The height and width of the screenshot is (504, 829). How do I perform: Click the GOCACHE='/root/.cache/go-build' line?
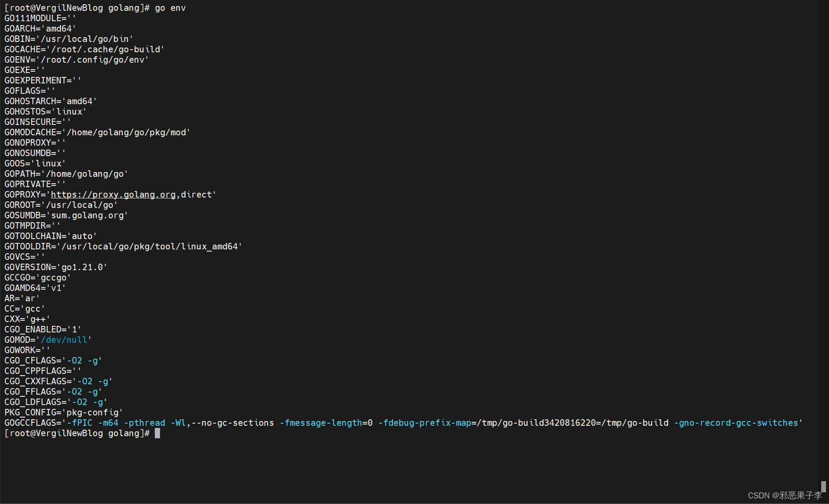click(x=84, y=49)
